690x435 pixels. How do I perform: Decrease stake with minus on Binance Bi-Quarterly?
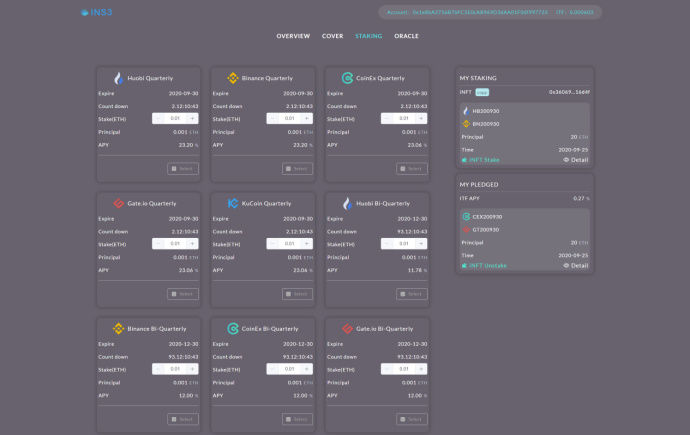coord(158,369)
